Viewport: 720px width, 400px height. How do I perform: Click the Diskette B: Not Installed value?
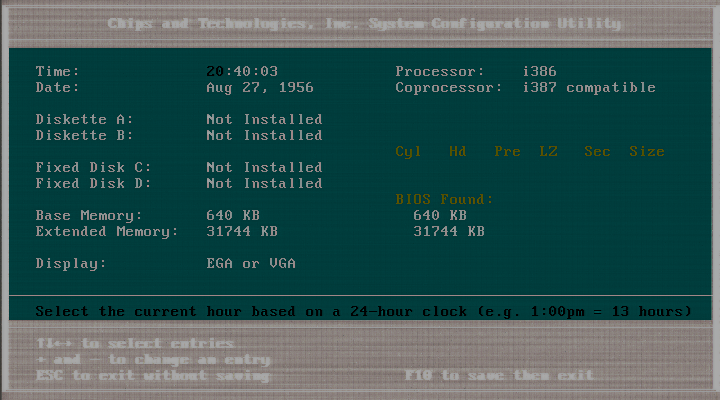pyautogui.click(x=264, y=135)
